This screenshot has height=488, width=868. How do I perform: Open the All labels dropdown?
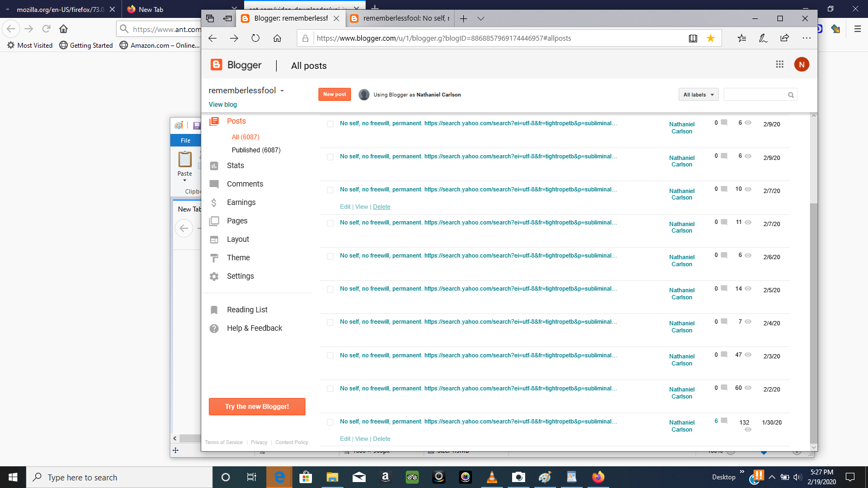698,95
